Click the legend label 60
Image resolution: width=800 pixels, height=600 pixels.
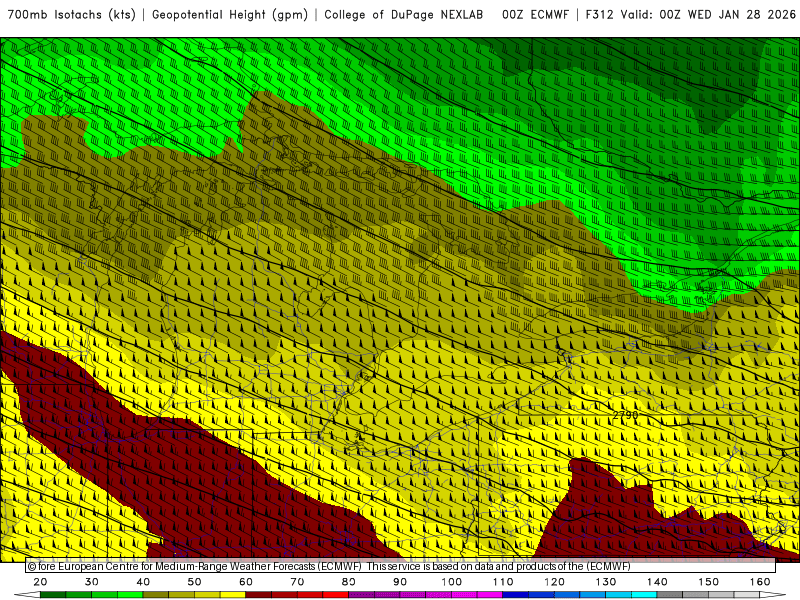pyautogui.click(x=246, y=582)
